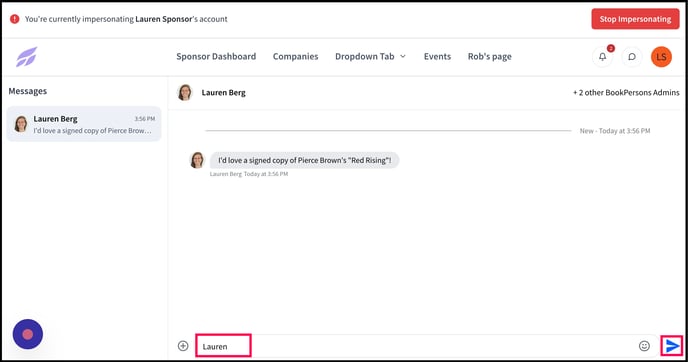
Task: Click the purple leaf logo
Action: click(x=27, y=57)
